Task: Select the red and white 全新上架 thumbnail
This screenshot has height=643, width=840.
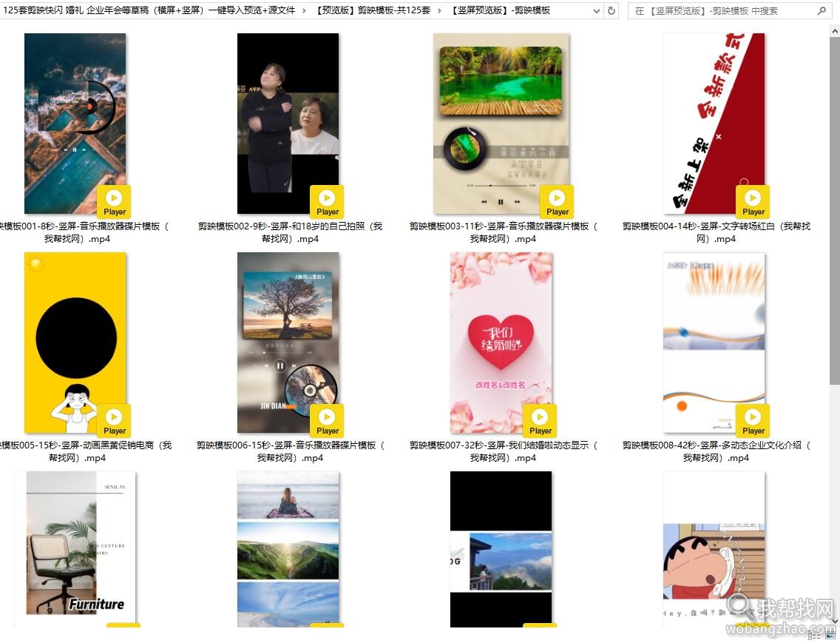Action: click(x=714, y=124)
